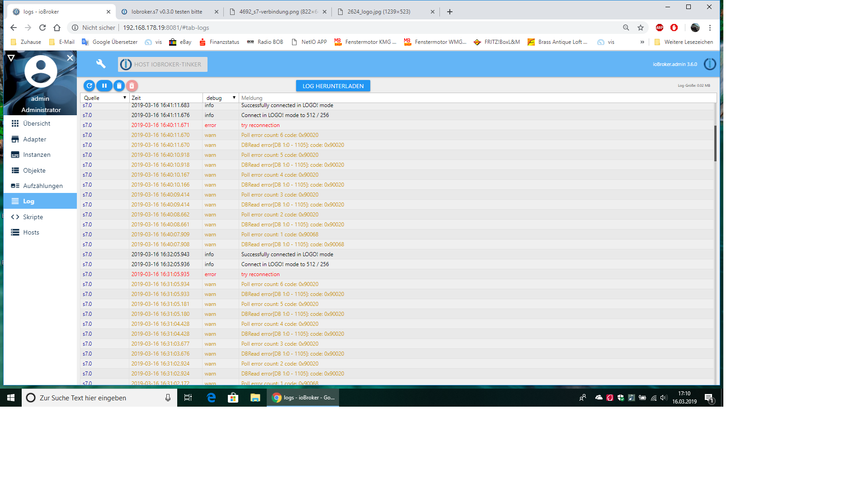Open the Quelle source filter dropdown
Viewport: 868px width, 488px height.
105,98
